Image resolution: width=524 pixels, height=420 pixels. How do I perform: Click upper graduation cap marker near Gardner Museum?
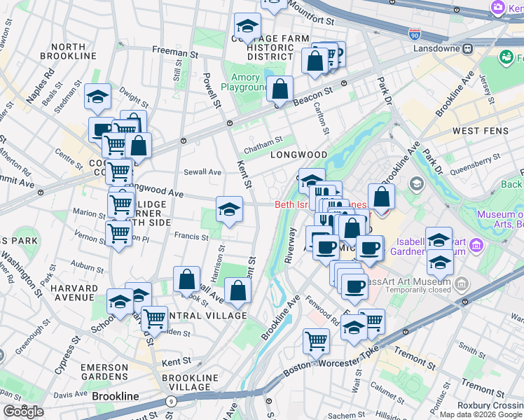pos(439,239)
